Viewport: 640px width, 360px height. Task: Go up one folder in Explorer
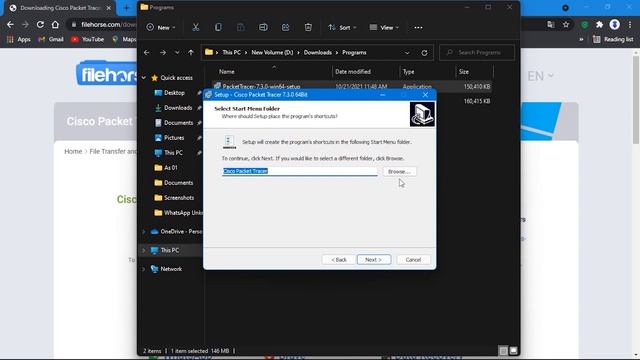pyautogui.click(x=191, y=53)
